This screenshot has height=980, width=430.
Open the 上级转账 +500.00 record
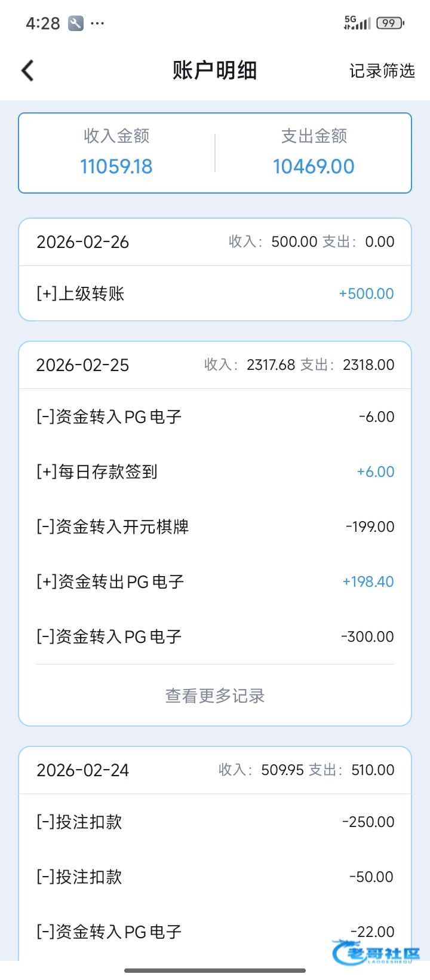click(215, 293)
